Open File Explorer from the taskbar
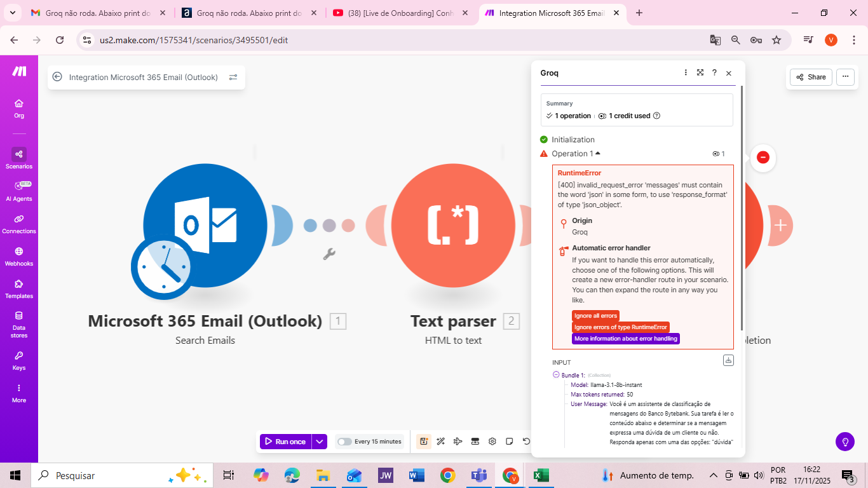 point(323,475)
